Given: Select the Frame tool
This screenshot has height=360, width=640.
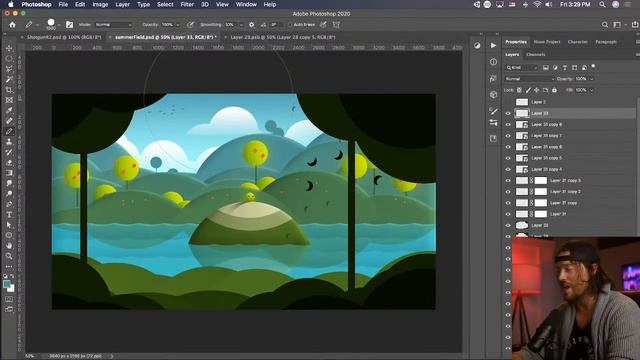Looking at the screenshot, I should [9, 100].
